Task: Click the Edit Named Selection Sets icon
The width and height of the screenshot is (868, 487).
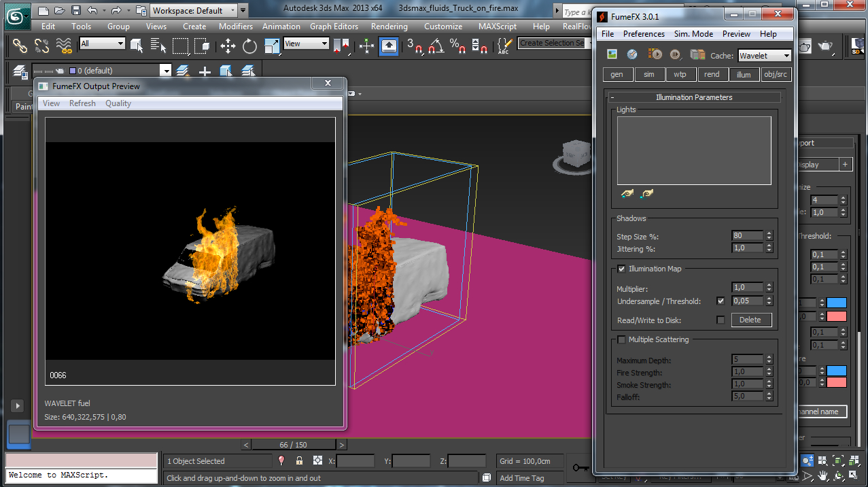Action: point(504,46)
